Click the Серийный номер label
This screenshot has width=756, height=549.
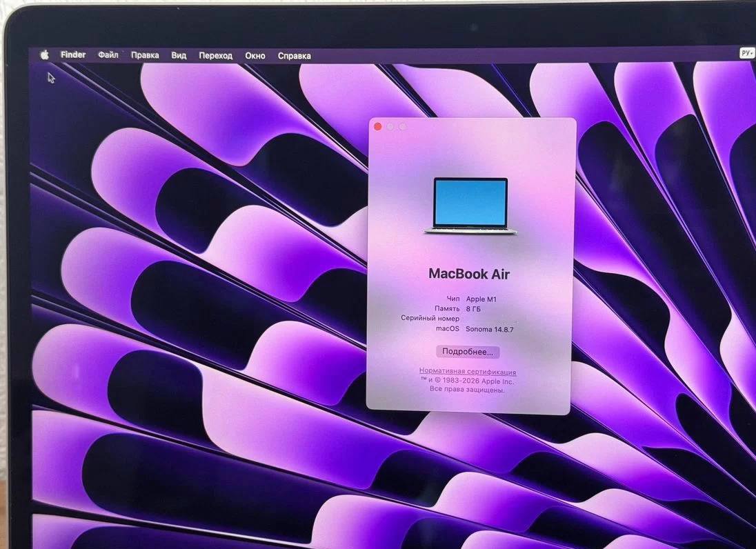(x=430, y=318)
